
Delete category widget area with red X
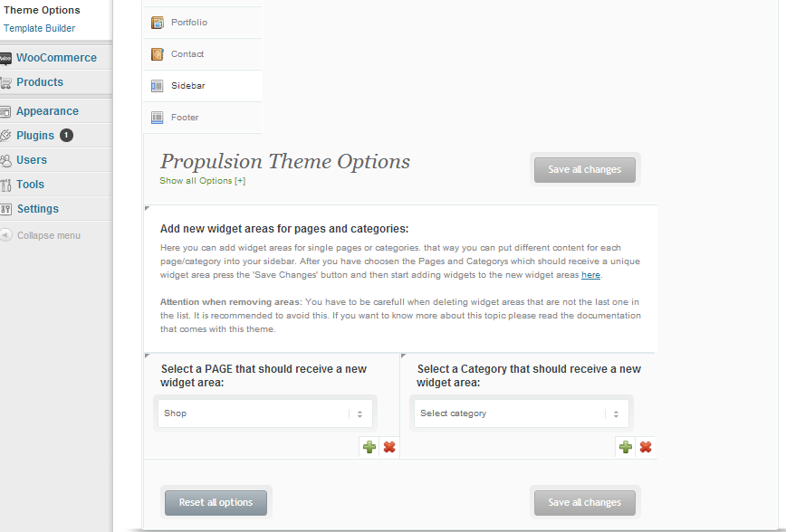(x=646, y=447)
